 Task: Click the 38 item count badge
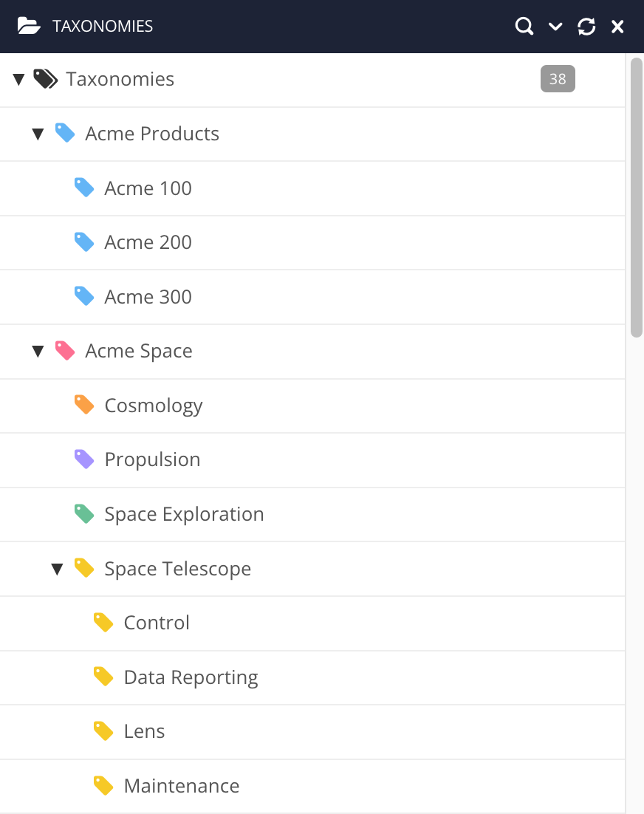point(558,78)
